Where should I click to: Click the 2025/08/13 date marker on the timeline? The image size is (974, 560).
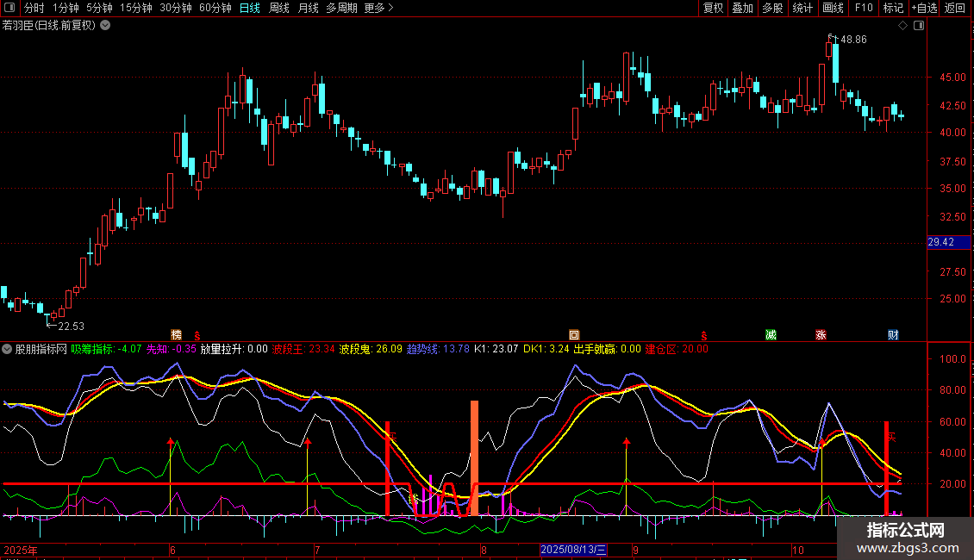point(574,550)
